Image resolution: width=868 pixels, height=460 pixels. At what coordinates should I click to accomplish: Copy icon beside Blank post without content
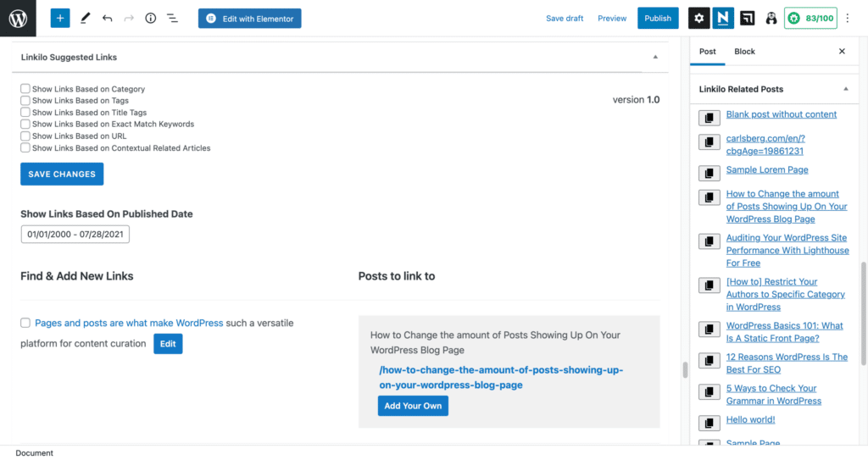tap(709, 118)
